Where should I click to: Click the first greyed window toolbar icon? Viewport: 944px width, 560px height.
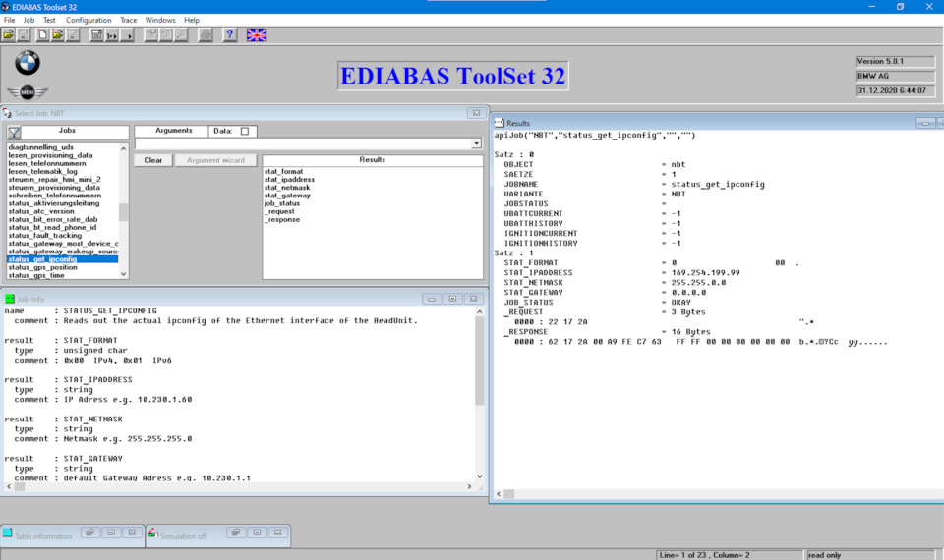coord(151,35)
